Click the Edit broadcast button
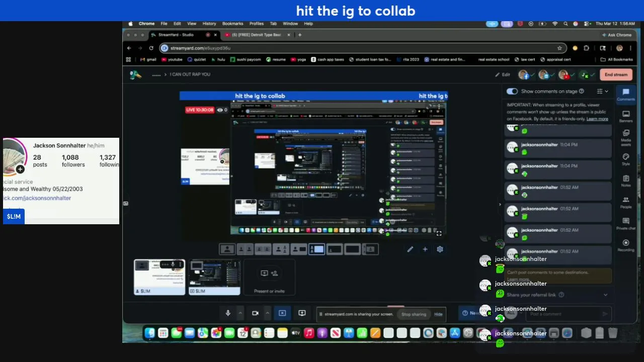The image size is (644, 362). pyautogui.click(x=503, y=75)
